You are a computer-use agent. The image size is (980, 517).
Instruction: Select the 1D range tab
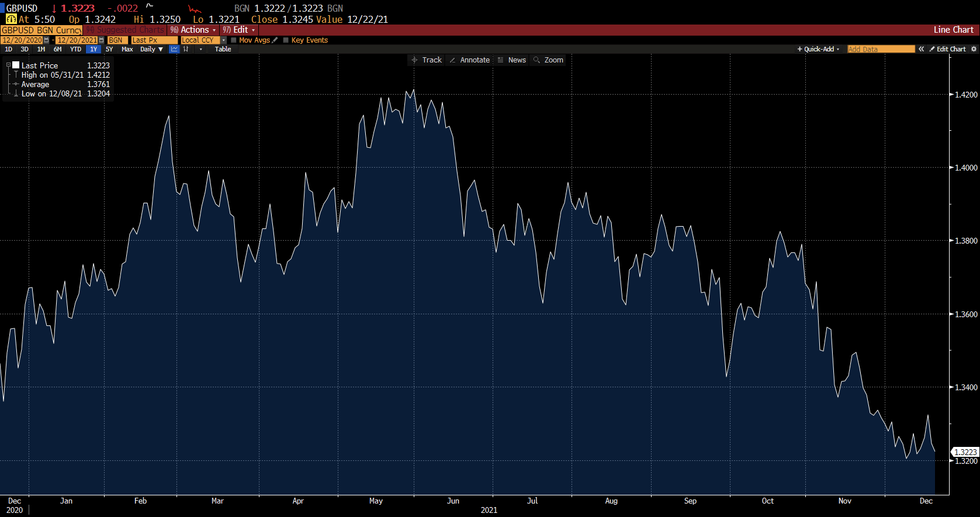click(x=8, y=49)
